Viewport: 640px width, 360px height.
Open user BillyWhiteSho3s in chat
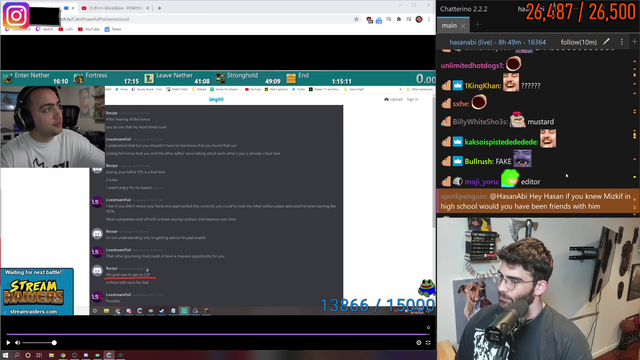pyautogui.click(x=480, y=122)
